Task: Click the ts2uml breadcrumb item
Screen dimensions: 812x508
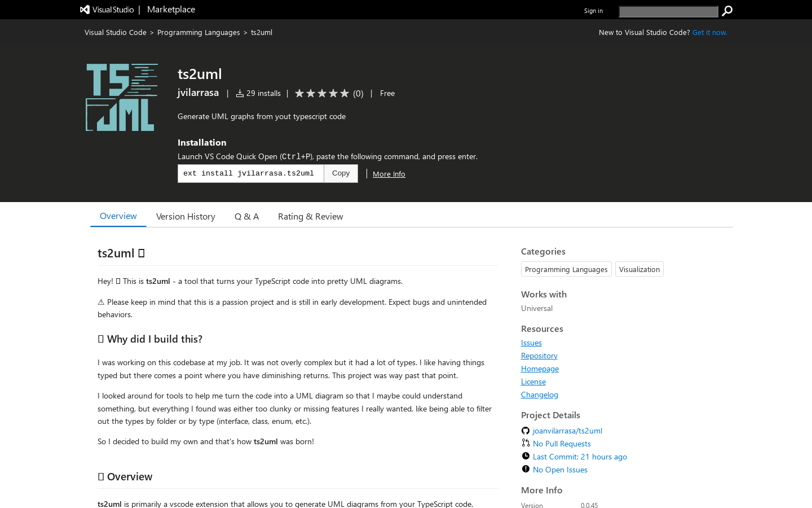Action: [262, 33]
